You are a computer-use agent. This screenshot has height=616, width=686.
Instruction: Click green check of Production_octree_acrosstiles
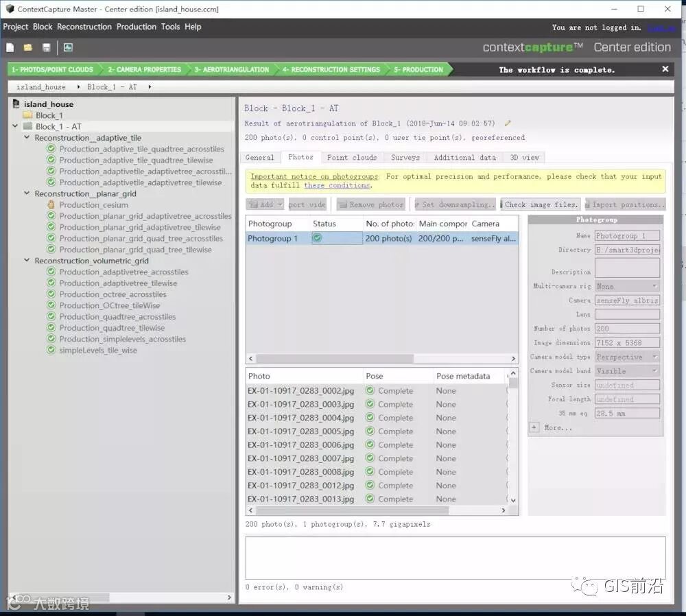click(x=51, y=294)
